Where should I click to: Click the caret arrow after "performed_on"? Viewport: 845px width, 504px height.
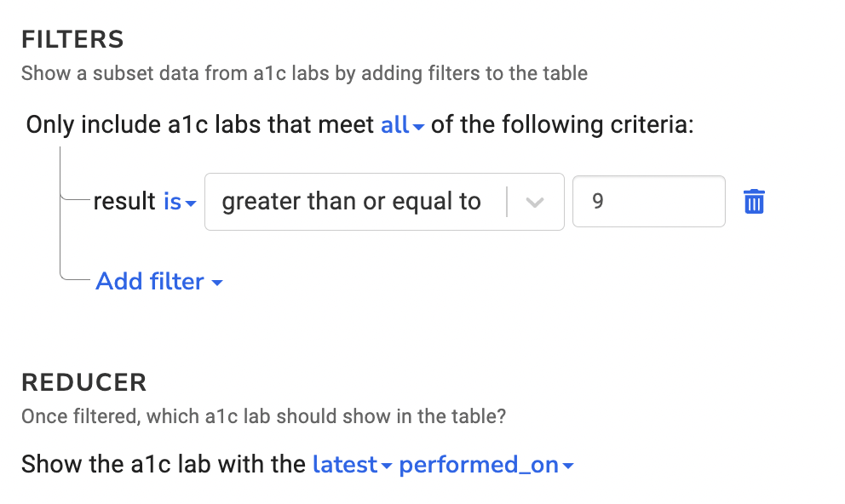tap(568, 467)
